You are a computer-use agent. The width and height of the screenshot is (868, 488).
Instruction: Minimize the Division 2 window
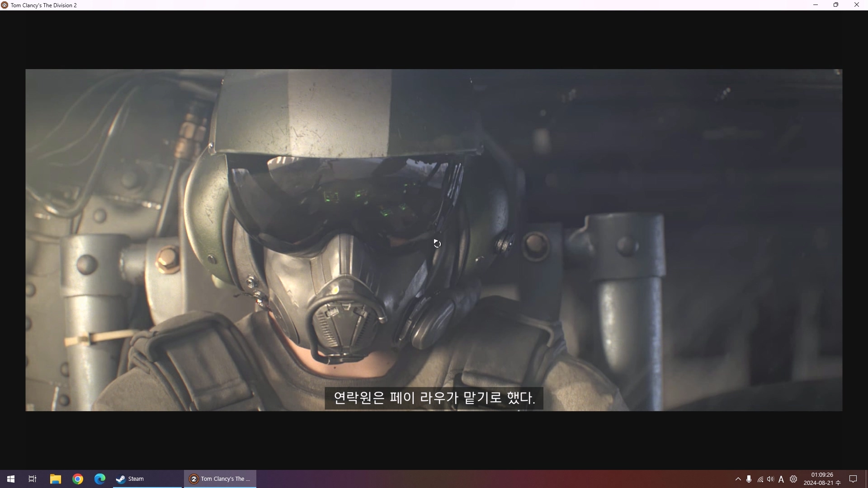[x=816, y=5]
